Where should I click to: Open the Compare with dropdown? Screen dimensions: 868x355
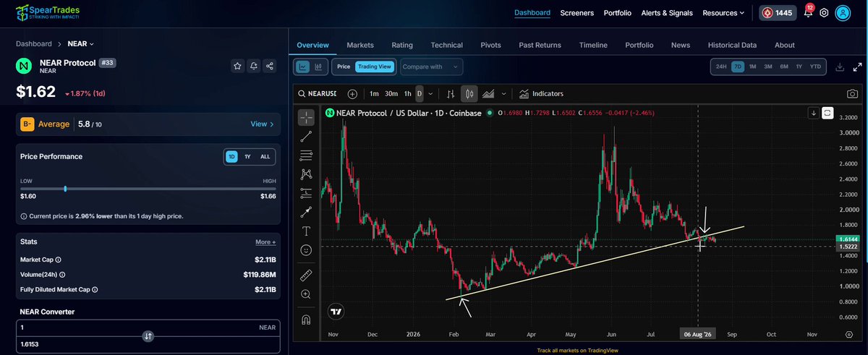pyautogui.click(x=431, y=67)
